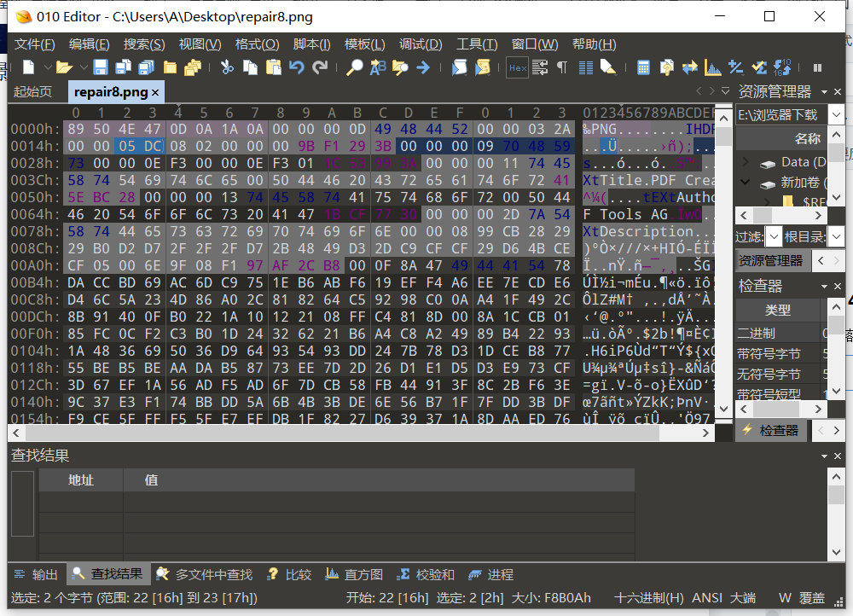853x616 pixels.
Task: Open the Calculator icon
Action: (x=643, y=67)
